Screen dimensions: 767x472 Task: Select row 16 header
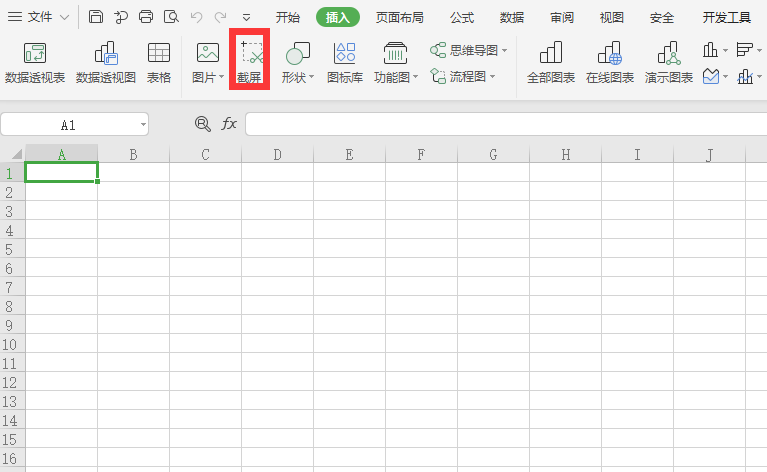(12, 459)
